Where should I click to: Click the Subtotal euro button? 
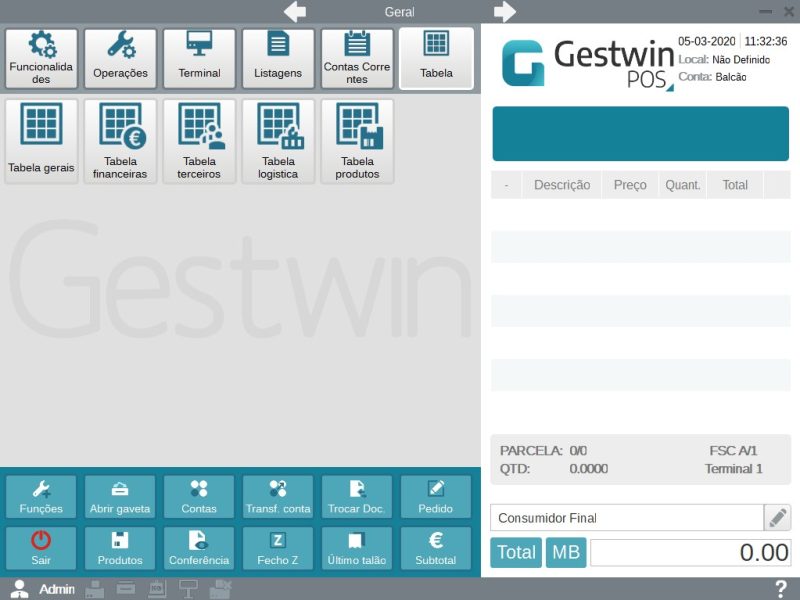(436, 549)
